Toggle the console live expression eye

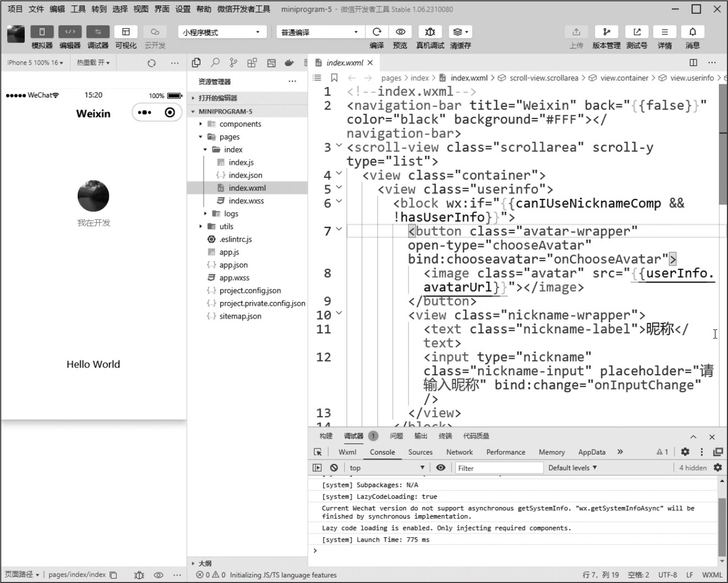[x=441, y=467]
